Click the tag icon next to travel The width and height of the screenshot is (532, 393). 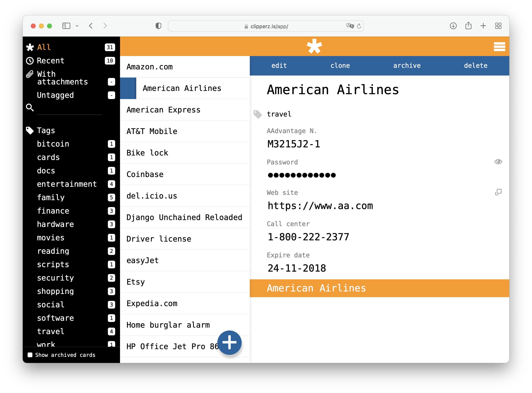pyautogui.click(x=257, y=114)
